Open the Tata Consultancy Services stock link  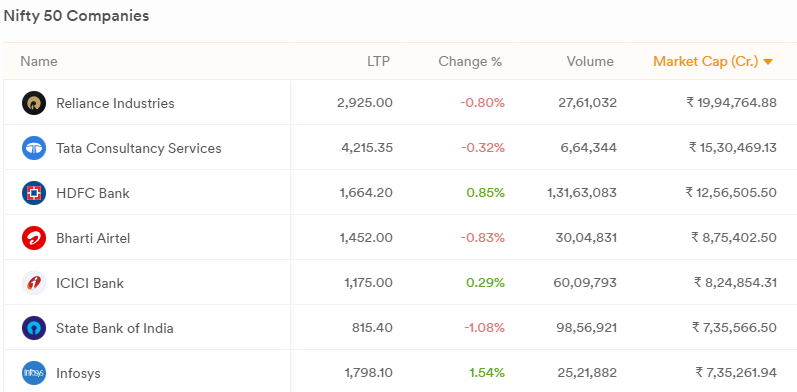pyautogui.click(x=139, y=148)
